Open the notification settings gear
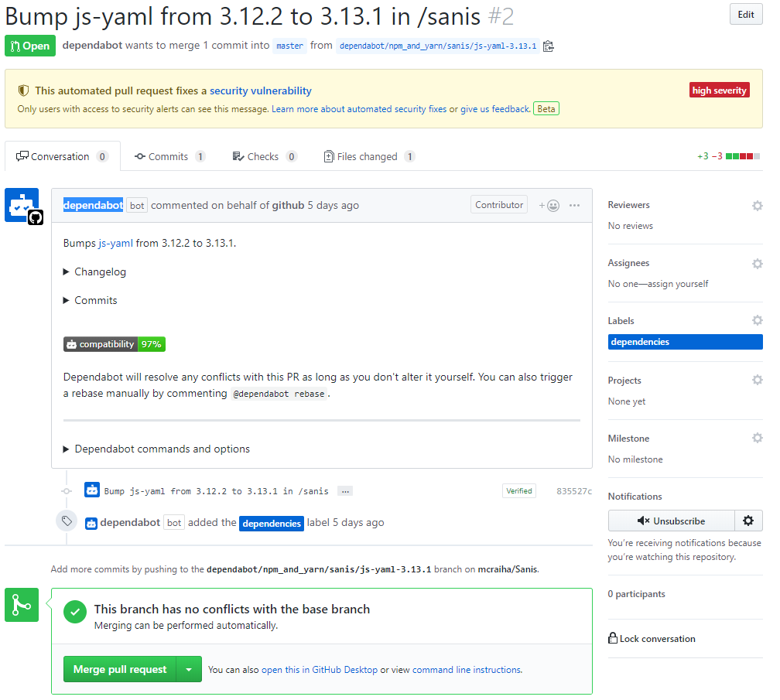Screen dimensions: 780x700 [x=747, y=521]
